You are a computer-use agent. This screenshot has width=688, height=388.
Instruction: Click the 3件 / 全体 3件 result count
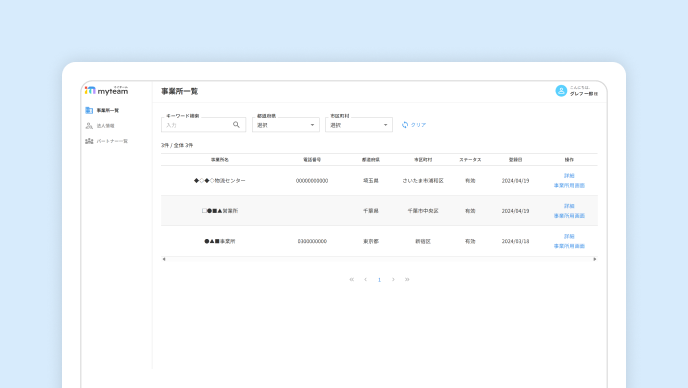click(x=177, y=145)
